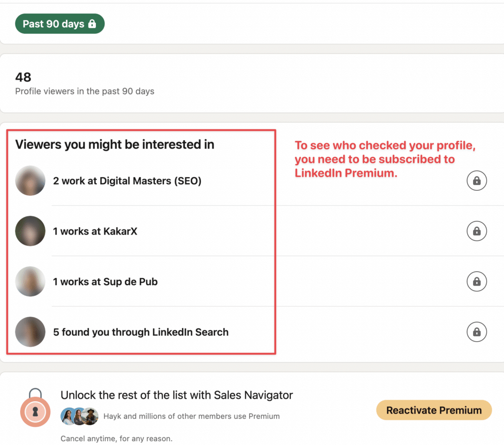504x445 pixels.
Task: Open '1 works at Sup de Pub' entry
Action: coord(105,282)
